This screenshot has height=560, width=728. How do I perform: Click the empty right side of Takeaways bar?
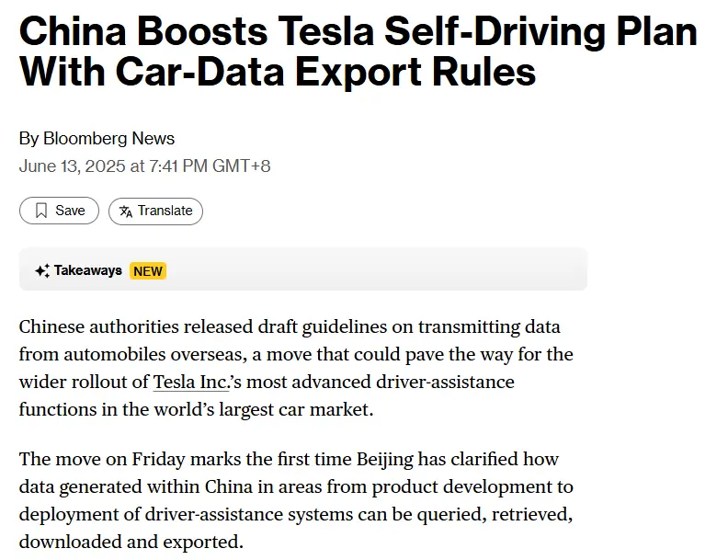coord(376,269)
